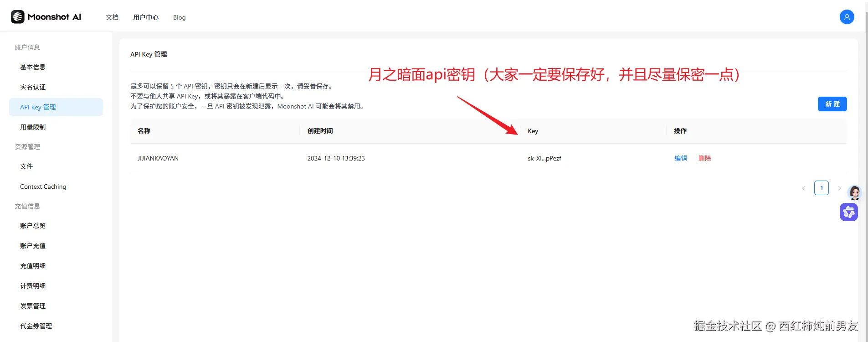Image resolution: width=868 pixels, height=342 pixels.
Task: Click the 名称 column header
Action: point(144,131)
